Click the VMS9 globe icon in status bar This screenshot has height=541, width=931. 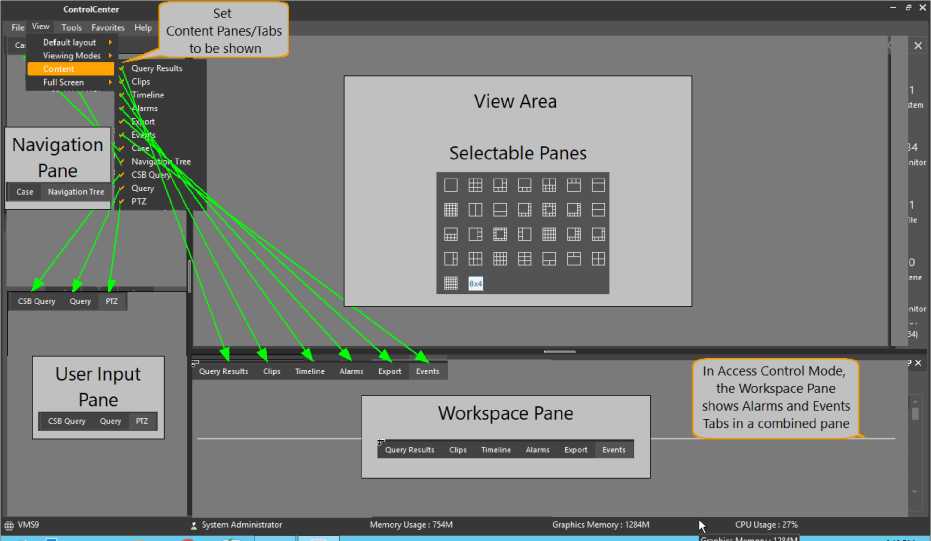coord(9,525)
